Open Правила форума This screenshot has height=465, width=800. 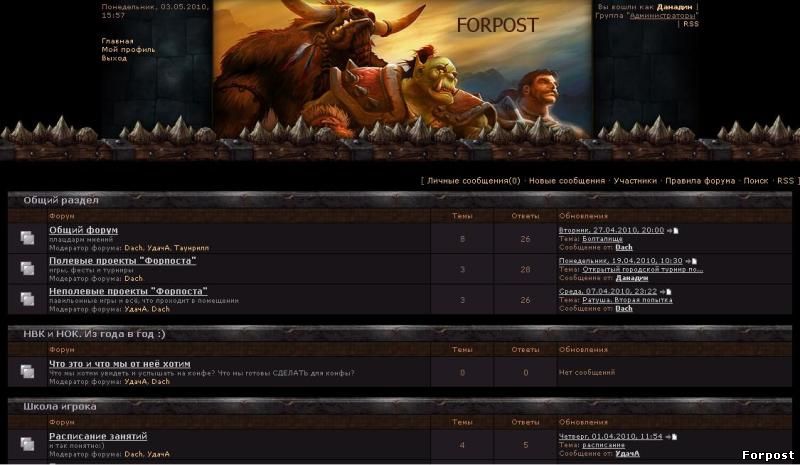[700, 181]
